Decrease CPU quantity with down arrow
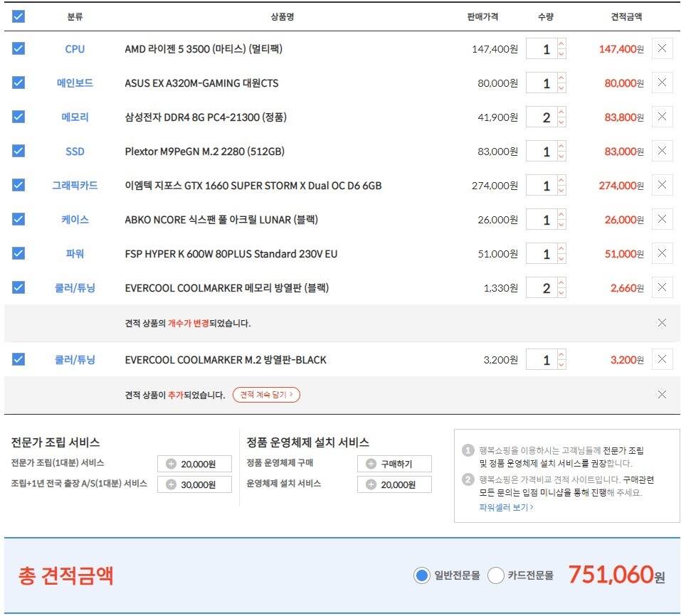 pyautogui.click(x=561, y=54)
